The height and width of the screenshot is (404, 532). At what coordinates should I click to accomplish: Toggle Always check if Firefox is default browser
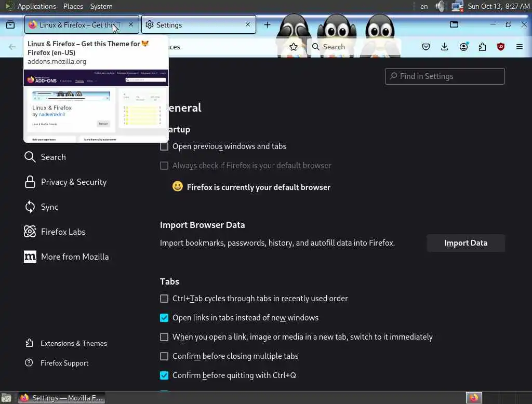point(164,166)
